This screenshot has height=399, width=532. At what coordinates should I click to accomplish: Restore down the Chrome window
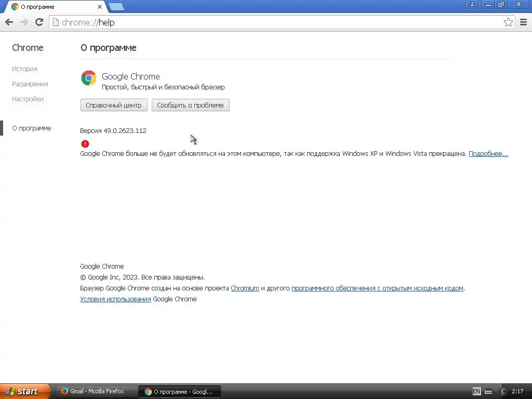pyautogui.click(x=501, y=4)
